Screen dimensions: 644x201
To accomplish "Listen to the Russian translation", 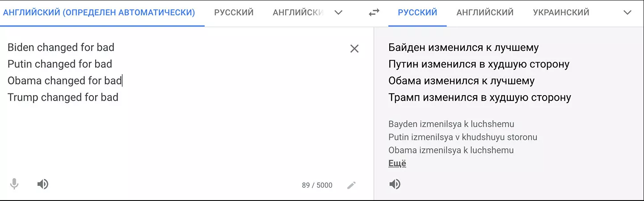I will pos(395,184).
